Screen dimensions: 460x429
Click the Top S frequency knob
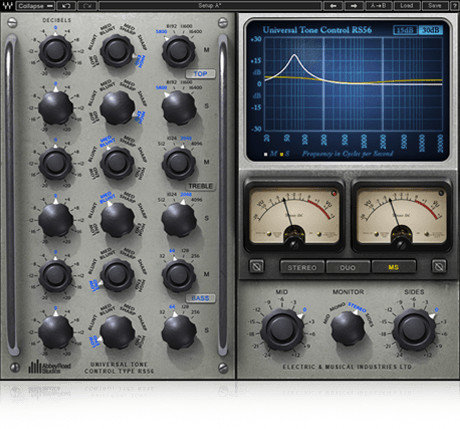click(x=179, y=108)
